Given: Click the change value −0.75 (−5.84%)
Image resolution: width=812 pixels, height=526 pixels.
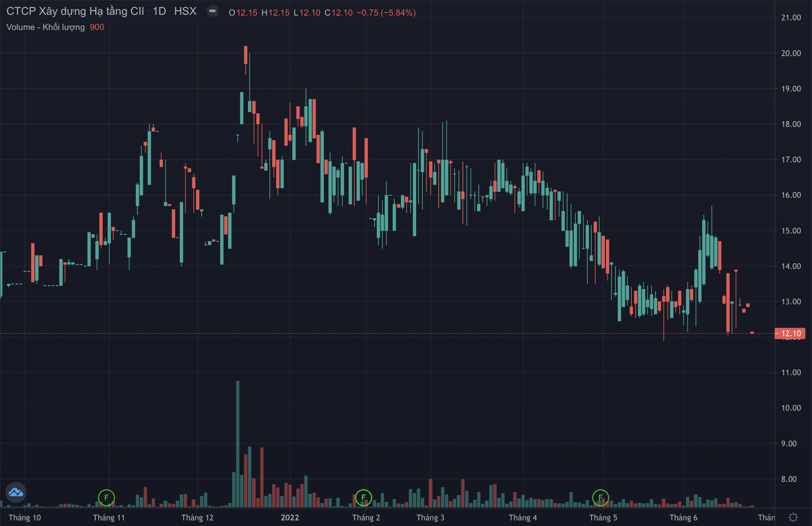Looking at the screenshot, I should pos(386,12).
